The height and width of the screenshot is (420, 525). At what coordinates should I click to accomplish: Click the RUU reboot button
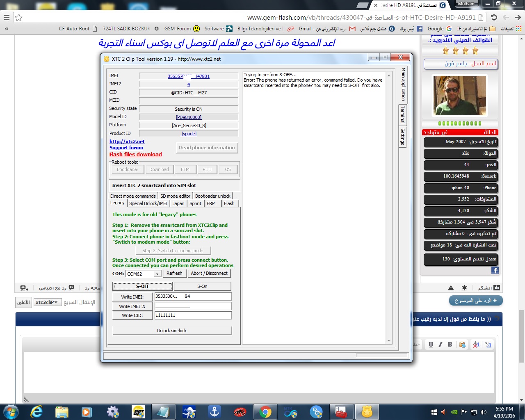click(207, 169)
